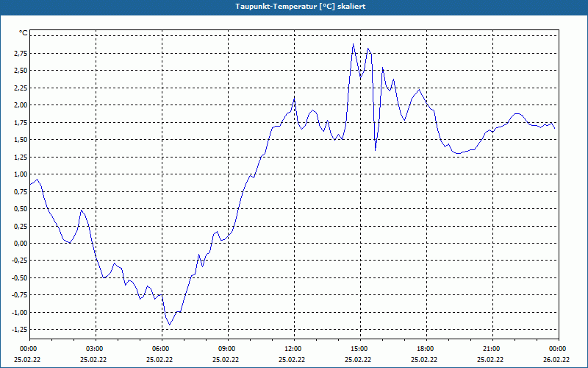Click the 0,00 y-axis label

click(x=21, y=244)
